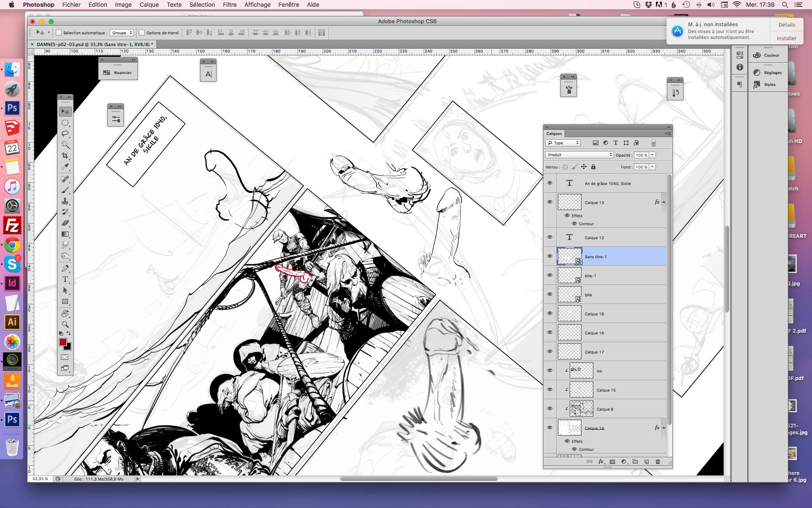Enable the Options de transf. checkbox
812x508 pixels.
click(142, 33)
